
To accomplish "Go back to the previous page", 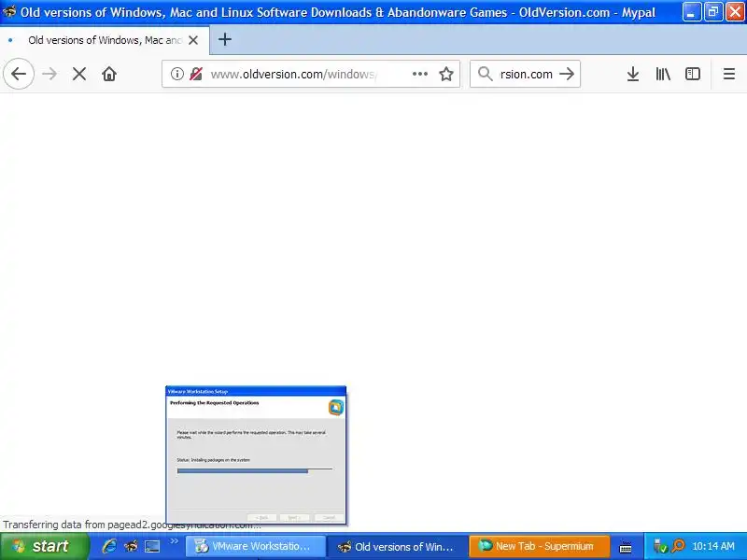I will click(19, 74).
